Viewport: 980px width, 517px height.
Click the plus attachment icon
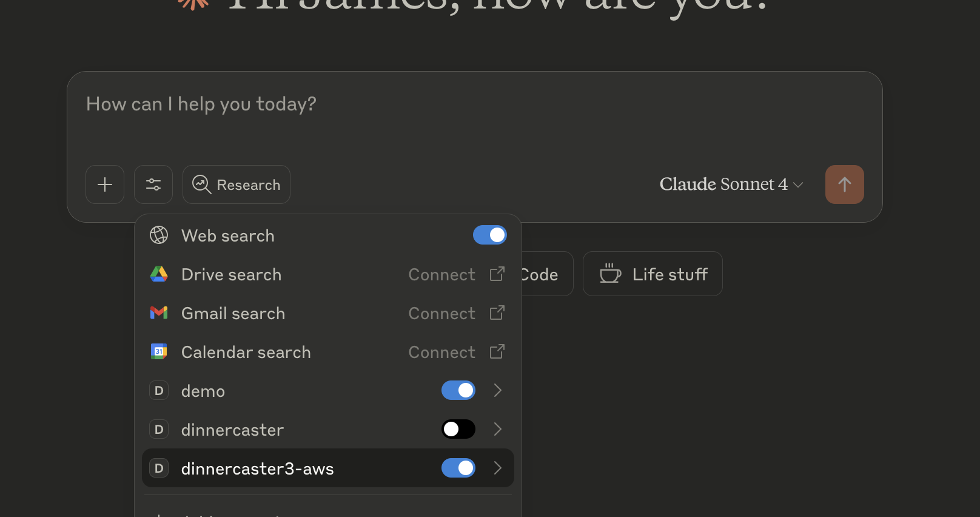(x=105, y=184)
